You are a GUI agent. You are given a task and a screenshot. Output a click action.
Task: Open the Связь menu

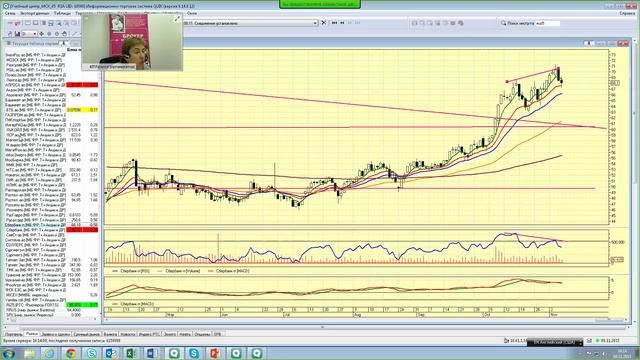pyautogui.click(x=10, y=13)
